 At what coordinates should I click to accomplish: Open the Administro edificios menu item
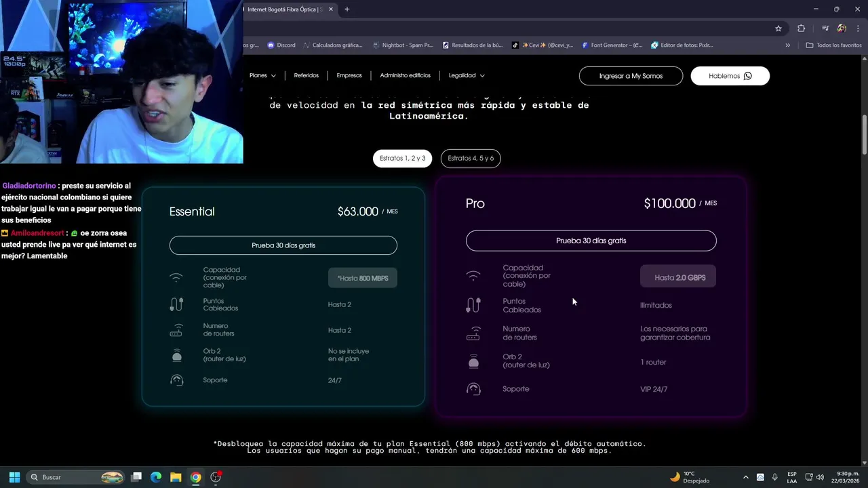[406, 76]
